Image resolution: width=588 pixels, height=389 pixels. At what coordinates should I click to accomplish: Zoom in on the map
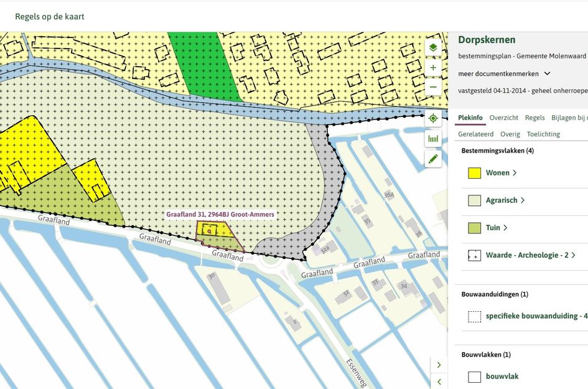pos(433,67)
